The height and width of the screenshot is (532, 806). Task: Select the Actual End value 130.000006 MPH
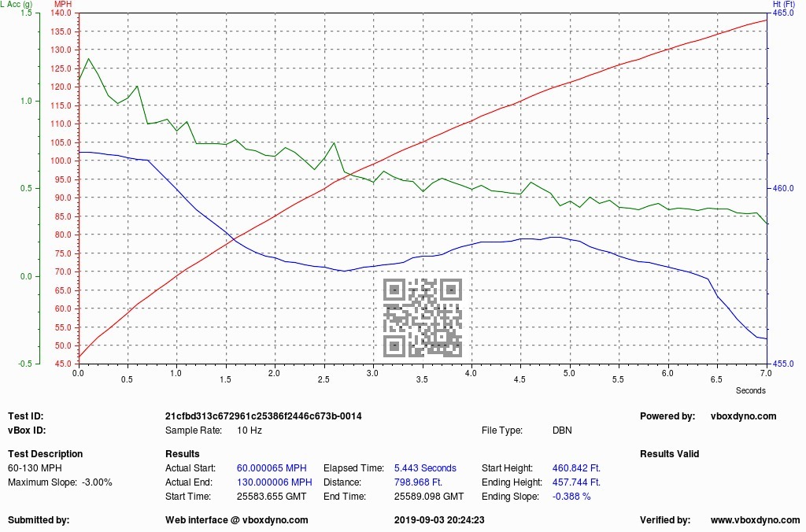tap(274, 482)
